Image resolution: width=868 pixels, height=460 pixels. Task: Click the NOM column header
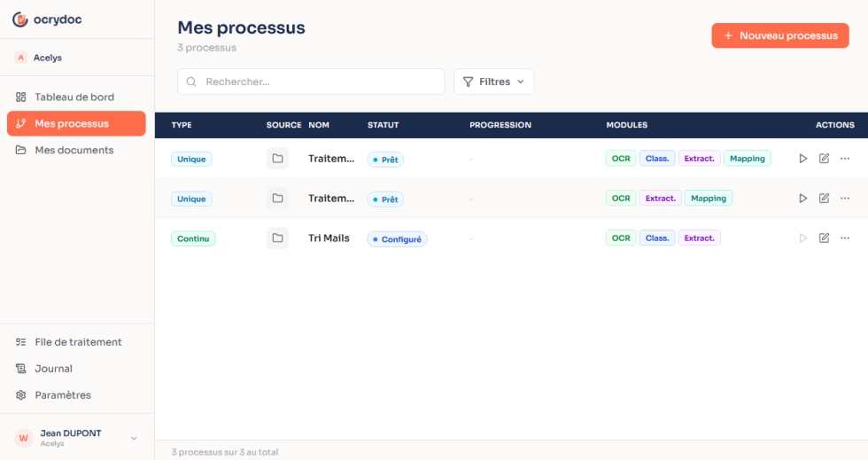(x=319, y=125)
